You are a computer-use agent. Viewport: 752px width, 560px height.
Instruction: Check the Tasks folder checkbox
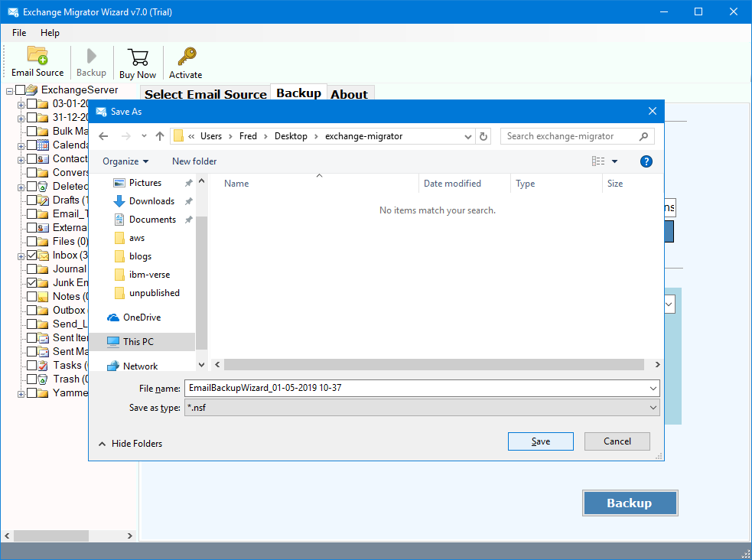click(31, 366)
